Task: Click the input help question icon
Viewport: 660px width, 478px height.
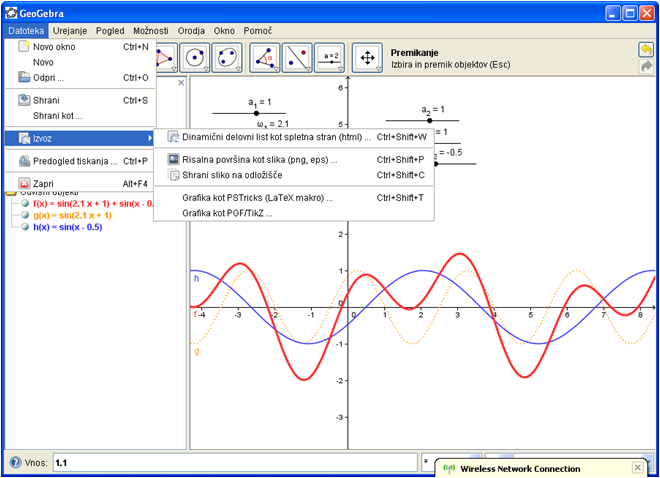Action: pos(16,462)
